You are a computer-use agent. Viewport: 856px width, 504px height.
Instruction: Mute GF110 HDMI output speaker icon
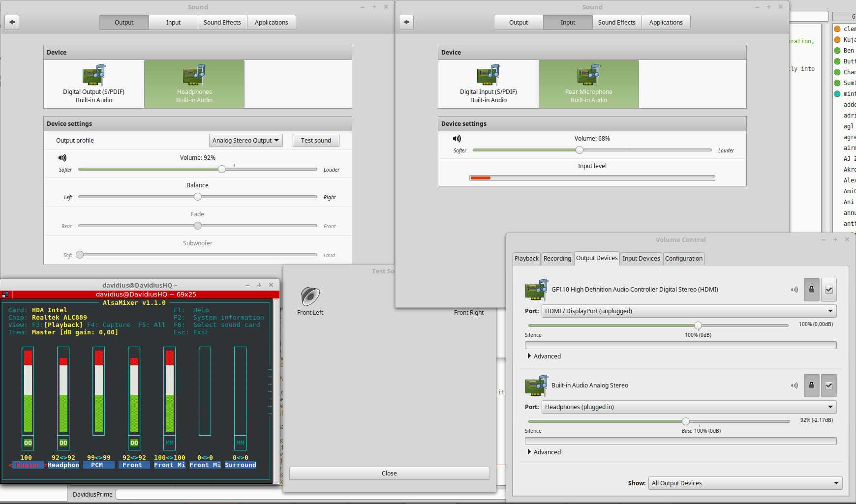click(794, 290)
